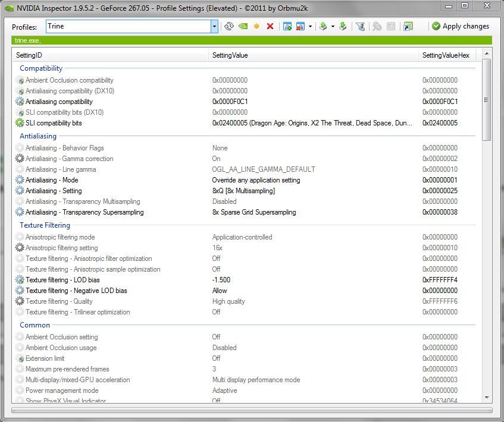Click the greyed bit value editor grid icon

click(x=391, y=26)
